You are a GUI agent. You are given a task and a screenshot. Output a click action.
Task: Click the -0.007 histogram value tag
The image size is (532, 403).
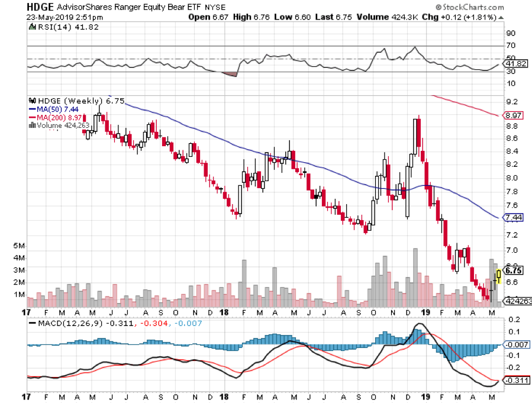[517, 344]
